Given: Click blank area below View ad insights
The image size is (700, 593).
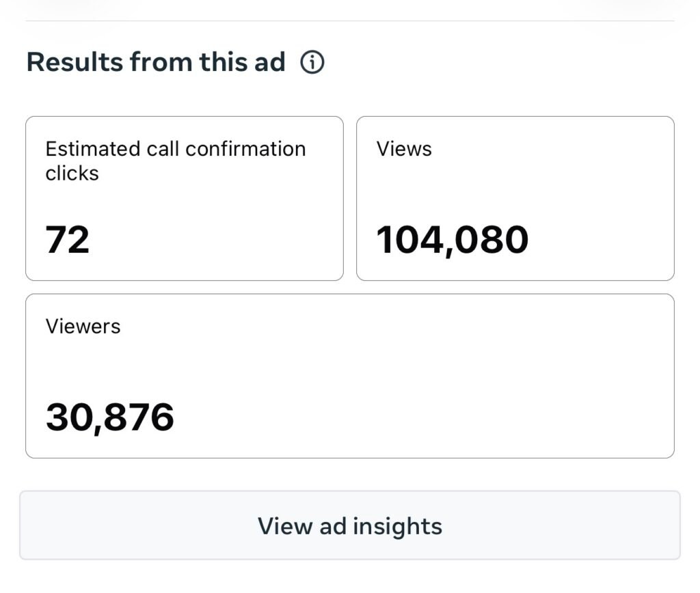Looking at the screenshot, I should (x=349, y=577).
